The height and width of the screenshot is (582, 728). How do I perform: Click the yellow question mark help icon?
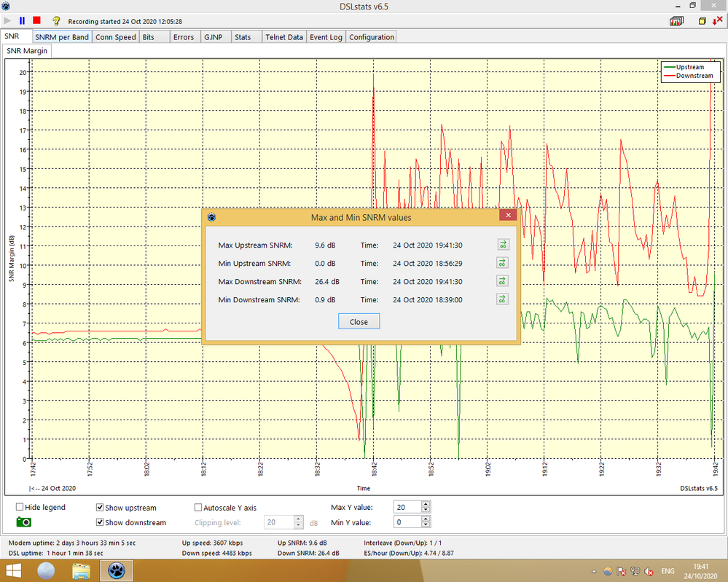[56, 21]
